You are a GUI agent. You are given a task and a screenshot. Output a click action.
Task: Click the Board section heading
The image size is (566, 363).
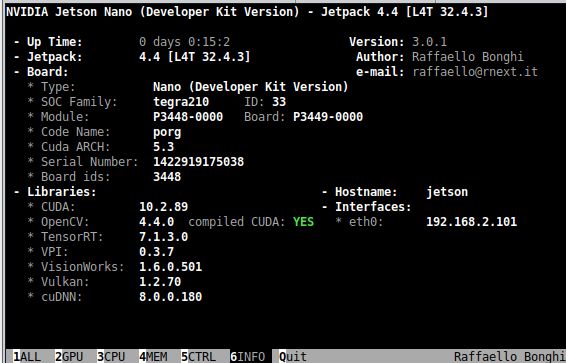(x=48, y=72)
